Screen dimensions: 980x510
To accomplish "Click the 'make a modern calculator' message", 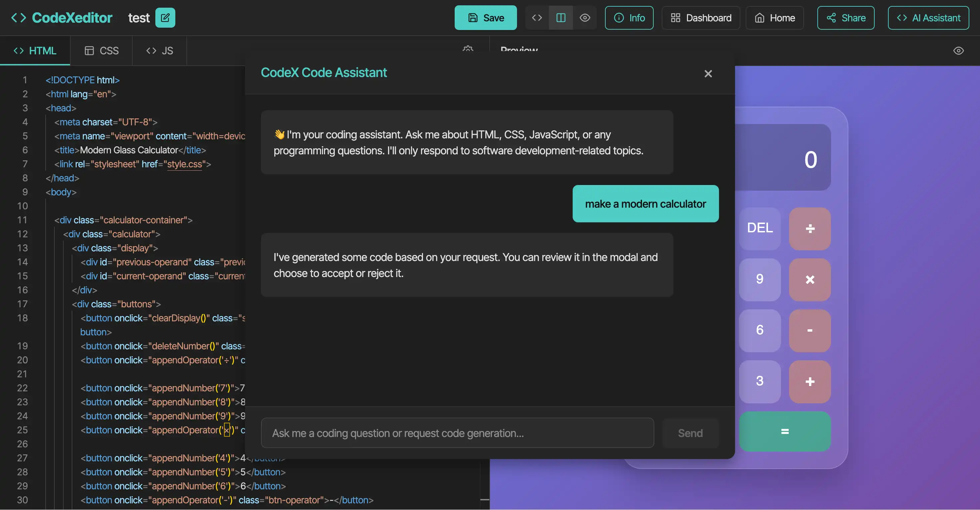I will (646, 204).
